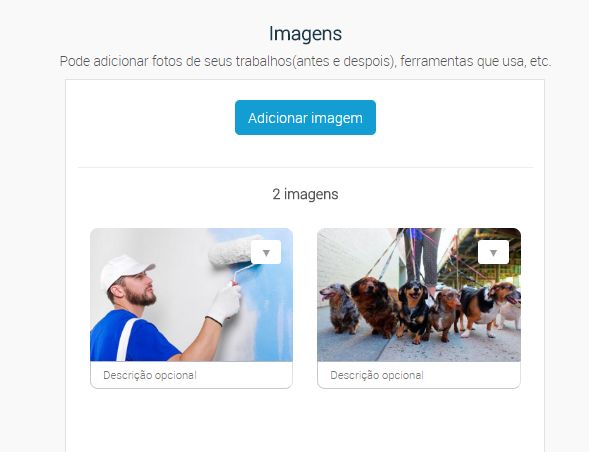Select the dog walking image thumbnail
Image resolution: width=589 pixels, height=452 pixels.
pyautogui.click(x=419, y=295)
